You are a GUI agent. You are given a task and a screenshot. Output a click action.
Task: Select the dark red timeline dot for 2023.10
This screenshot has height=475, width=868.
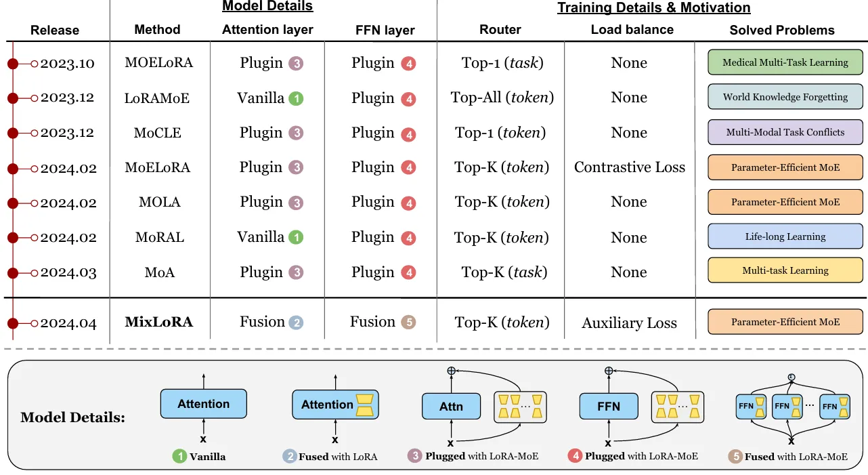[12, 64]
